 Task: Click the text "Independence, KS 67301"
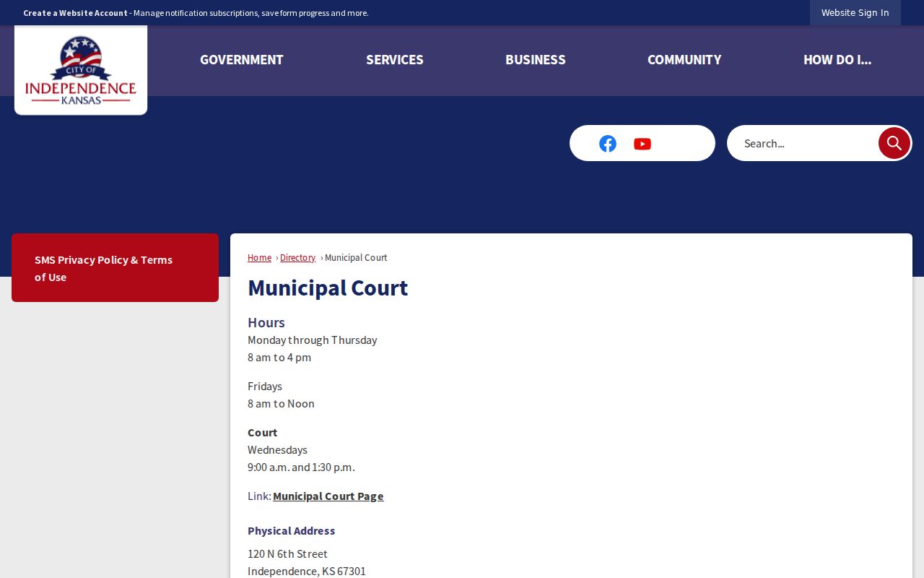(x=307, y=571)
